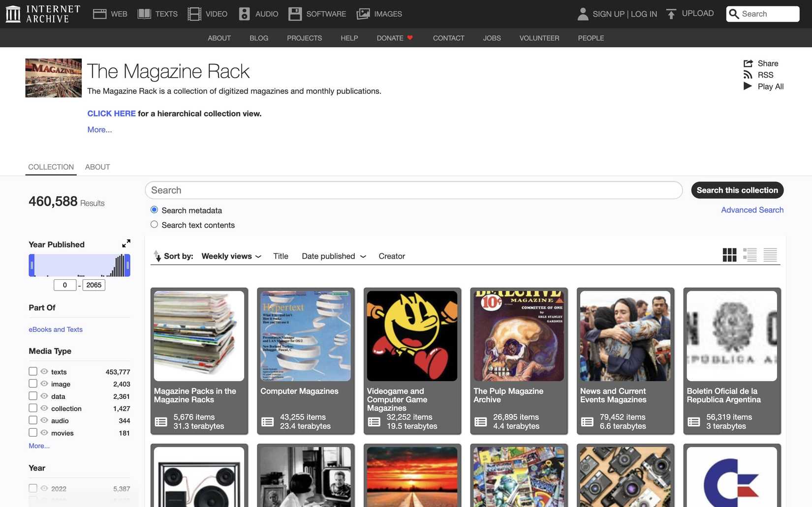Show only movies using eye icon
Image resolution: width=812 pixels, height=507 pixels.
point(44,432)
